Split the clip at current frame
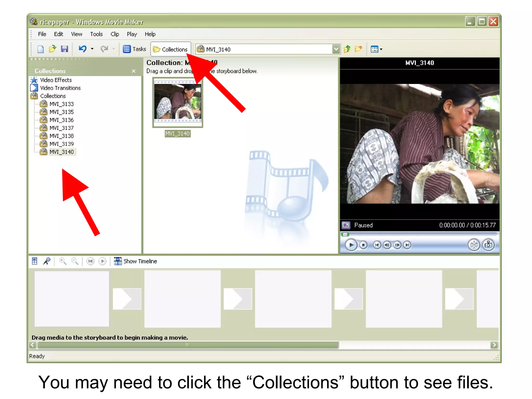This screenshot has height=399, width=532. [474, 245]
